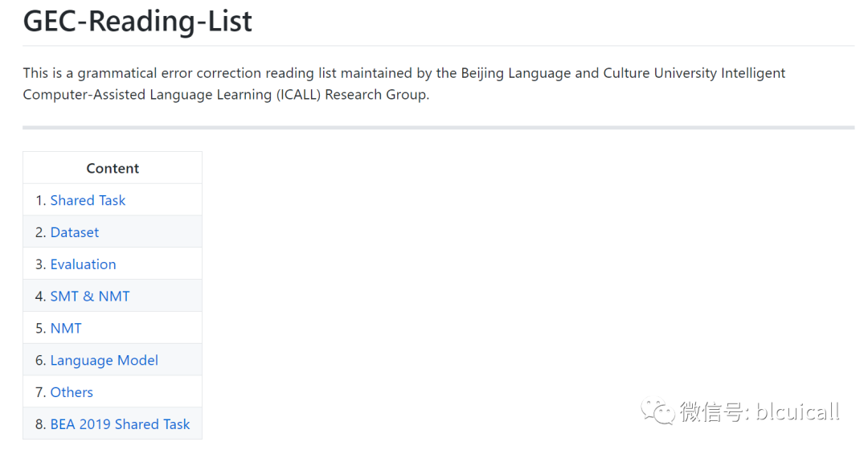Open the Shared Task link
Screen dimensions: 868x450
pos(88,200)
